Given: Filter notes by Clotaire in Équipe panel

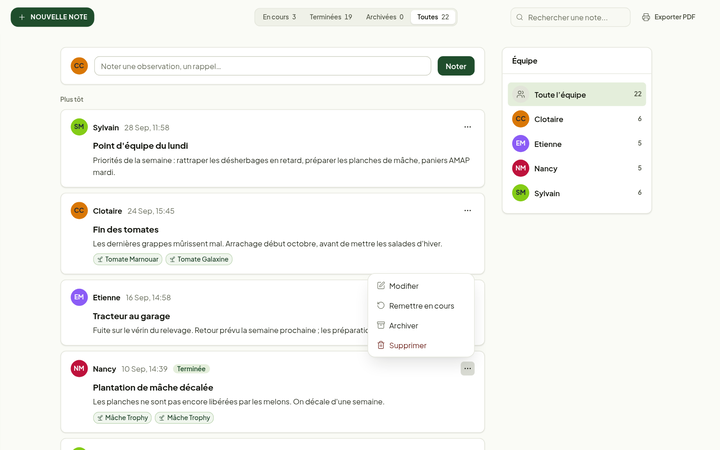Looking at the screenshot, I should pos(577,119).
